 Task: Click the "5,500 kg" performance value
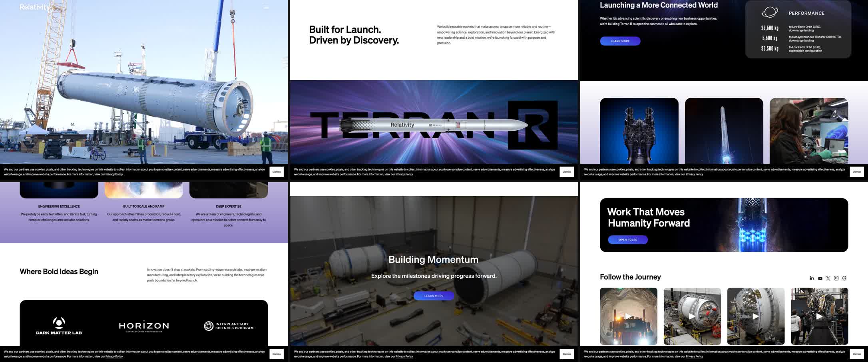770,38
